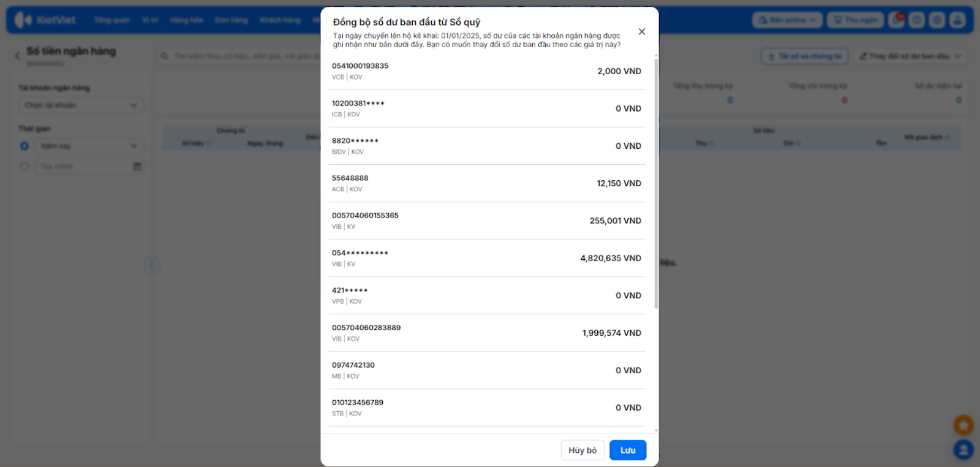Click the Hủy bỏ button
This screenshot has width=980, height=467.
point(582,450)
